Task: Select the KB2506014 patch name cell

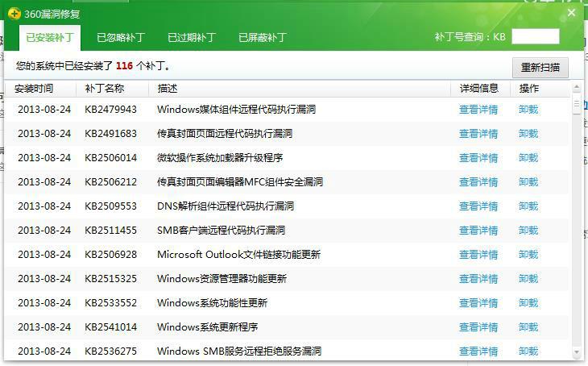Action: pyautogui.click(x=110, y=158)
